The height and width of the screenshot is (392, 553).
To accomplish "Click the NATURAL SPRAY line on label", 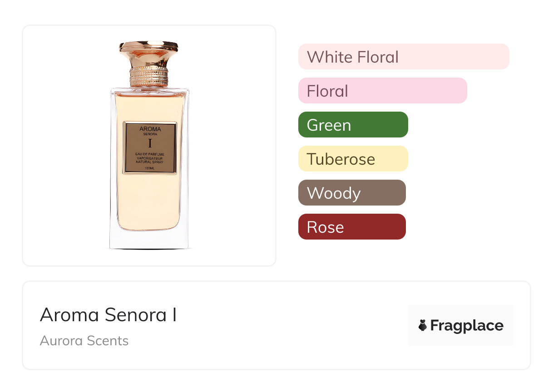I will coord(150,162).
